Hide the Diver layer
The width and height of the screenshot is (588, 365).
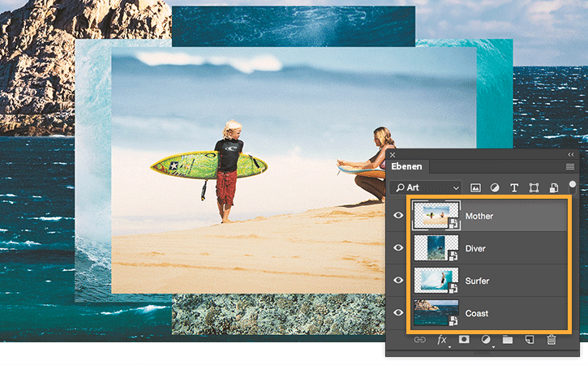(398, 247)
